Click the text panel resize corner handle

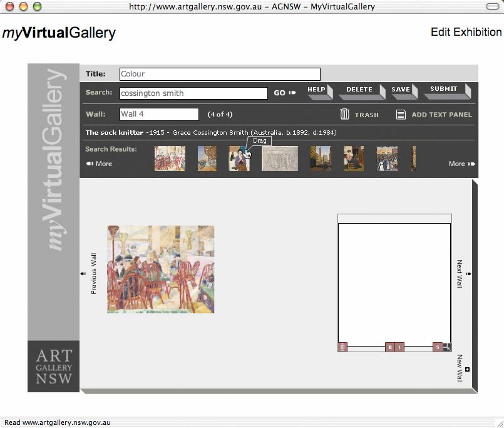[447, 347]
